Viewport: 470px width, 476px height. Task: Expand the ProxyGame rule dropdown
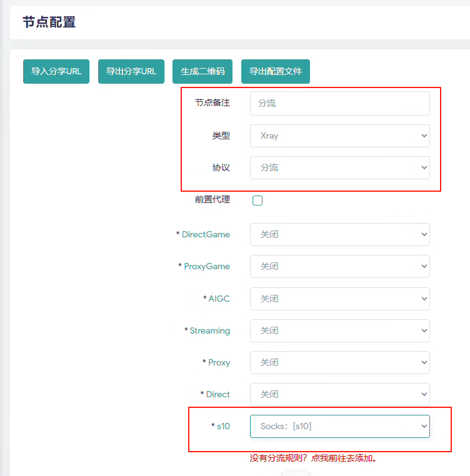(x=339, y=267)
